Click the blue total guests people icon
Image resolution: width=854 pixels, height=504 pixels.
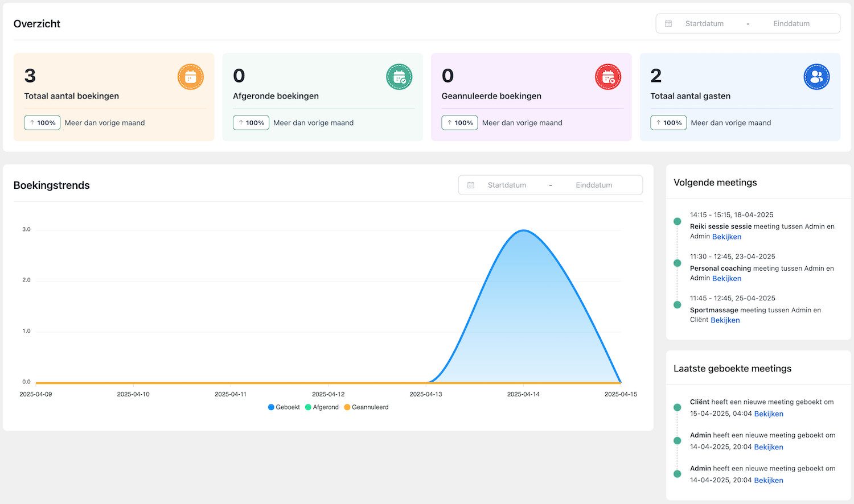[816, 77]
